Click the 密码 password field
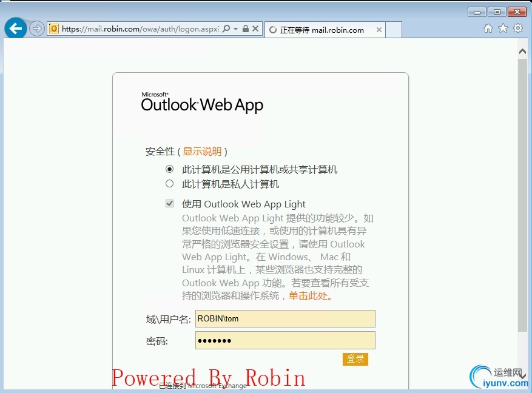Image resolution: width=532 pixels, height=393 pixels. (x=285, y=340)
